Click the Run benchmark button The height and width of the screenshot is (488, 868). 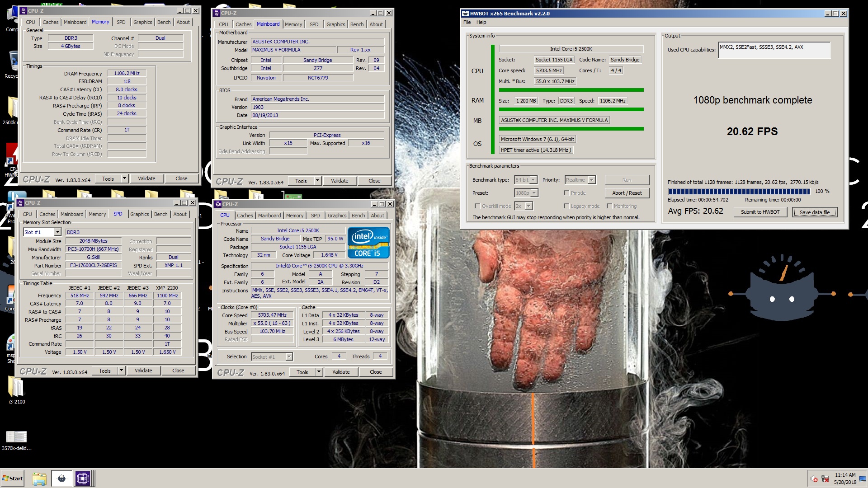tap(627, 180)
